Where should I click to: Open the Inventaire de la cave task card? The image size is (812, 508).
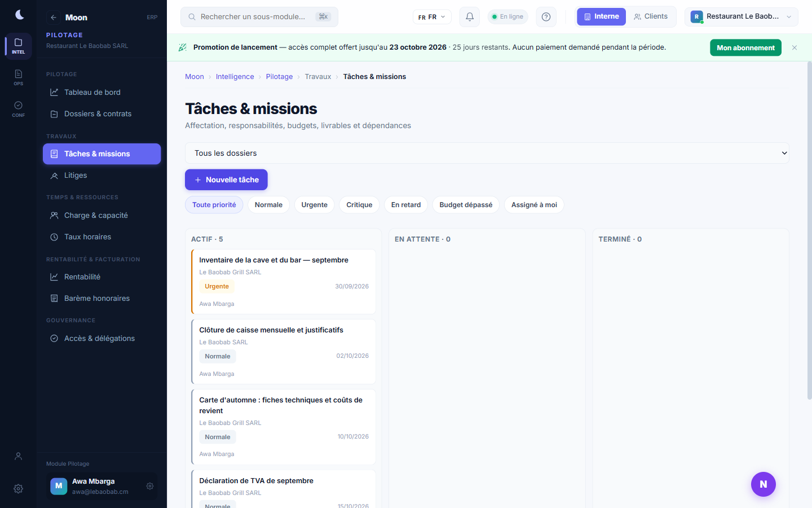click(x=284, y=282)
